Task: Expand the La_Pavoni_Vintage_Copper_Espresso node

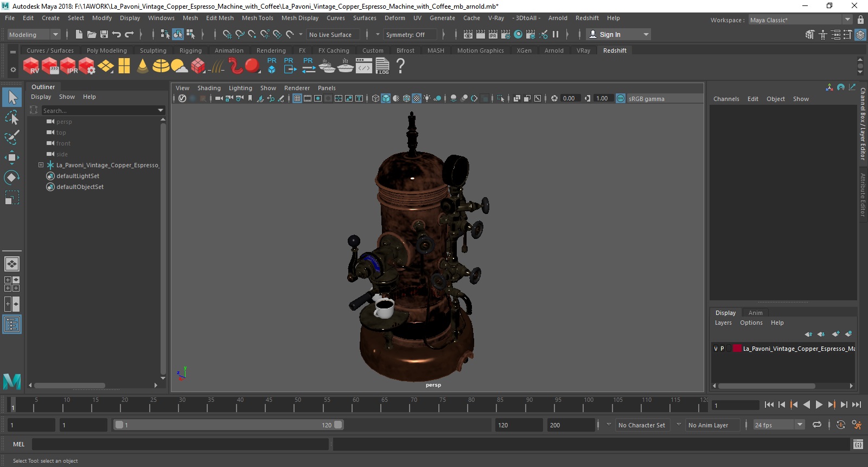Action: click(x=41, y=165)
